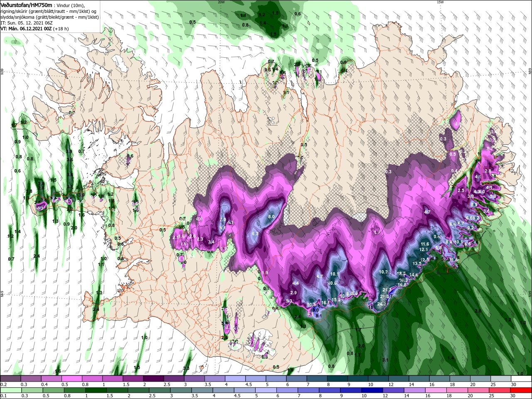Click the '8' label in the rain legend
532x399 pixels.
320,396
